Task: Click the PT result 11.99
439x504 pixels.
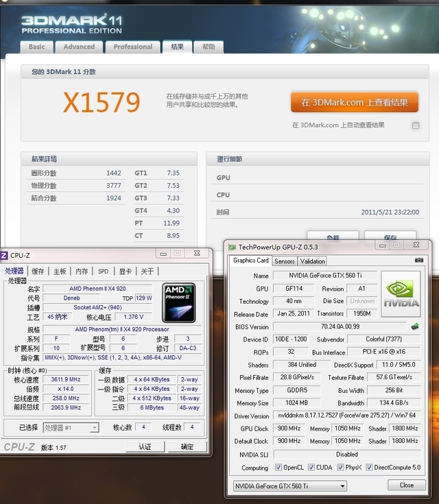Action: tap(171, 224)
